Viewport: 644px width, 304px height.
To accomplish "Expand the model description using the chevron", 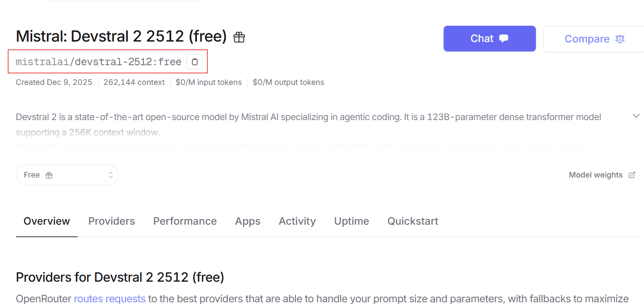I will pos(636,116).
